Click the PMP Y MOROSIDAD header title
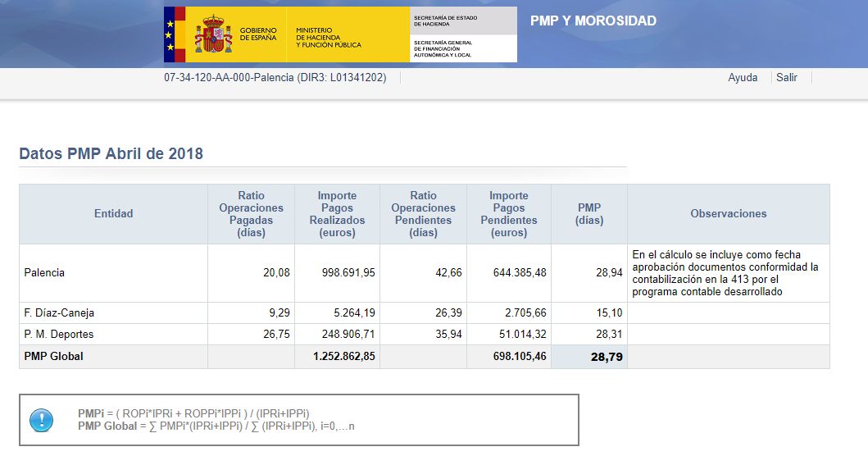 tap(593, 21)
